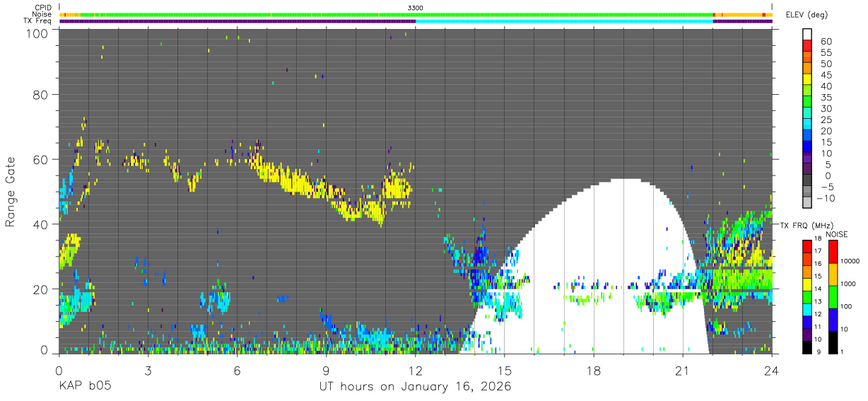Click the ELEV (deg) colorbar title
The height and width of the screenshot is (401, 868).
click(x=807, y=15)
